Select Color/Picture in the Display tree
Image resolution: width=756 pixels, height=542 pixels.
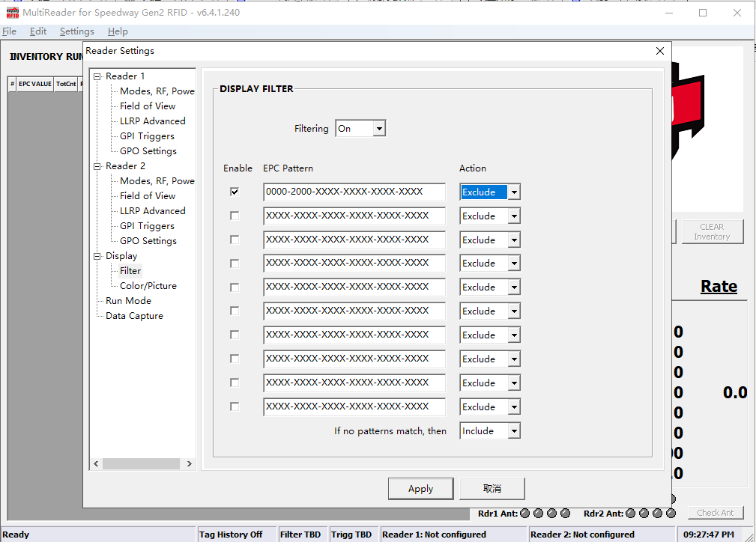[x=148, y=286]
